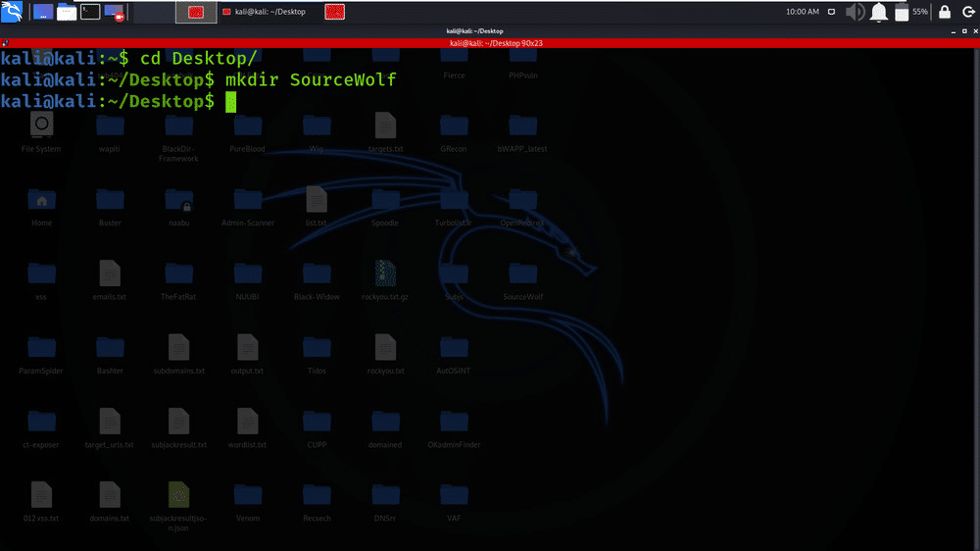Launch the terminal emulator from the panel

tap(90, 12)
